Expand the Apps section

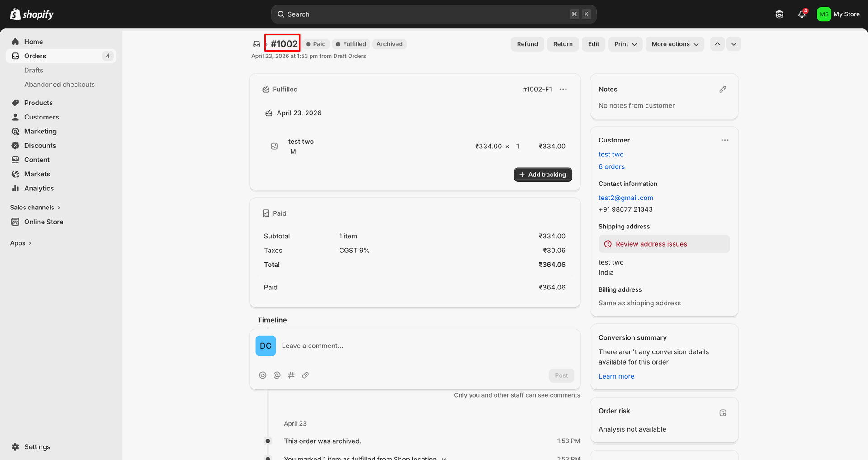tap(21, 243)
